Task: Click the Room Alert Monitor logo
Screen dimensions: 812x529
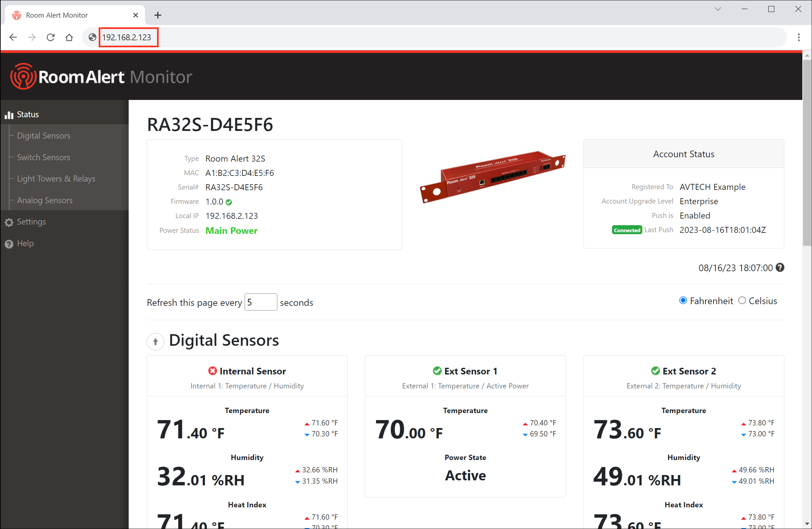Action: click(101, 77)
